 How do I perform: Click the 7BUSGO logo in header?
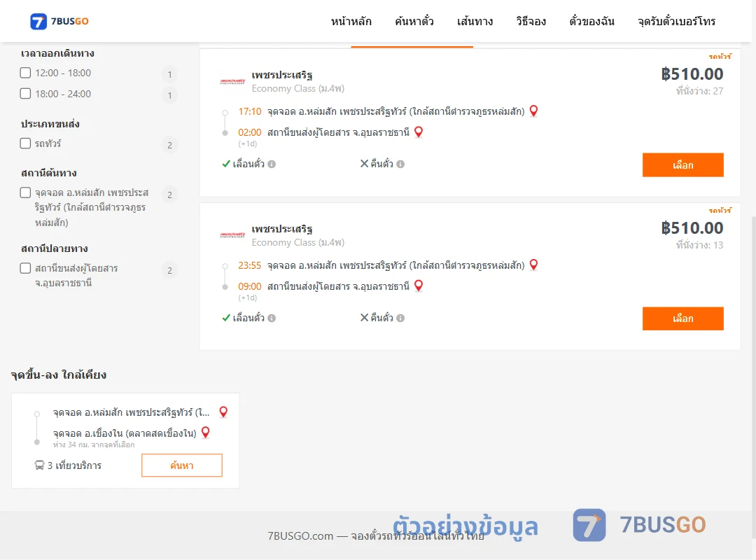click(59, 21)
